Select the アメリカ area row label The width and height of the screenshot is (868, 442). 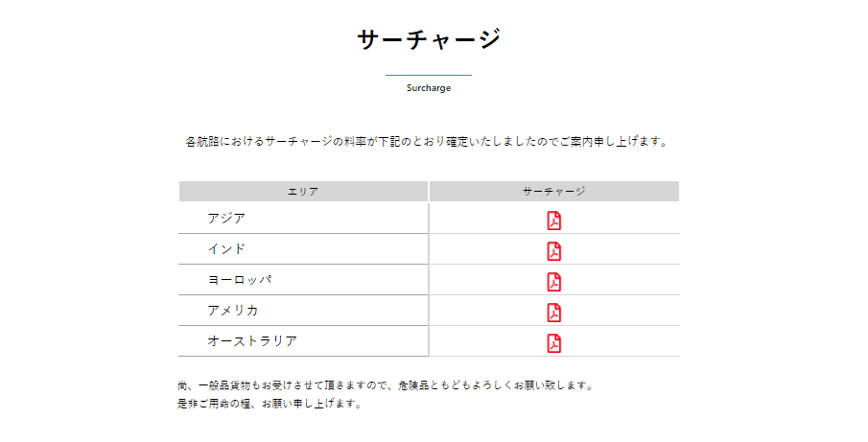(233, 311)
